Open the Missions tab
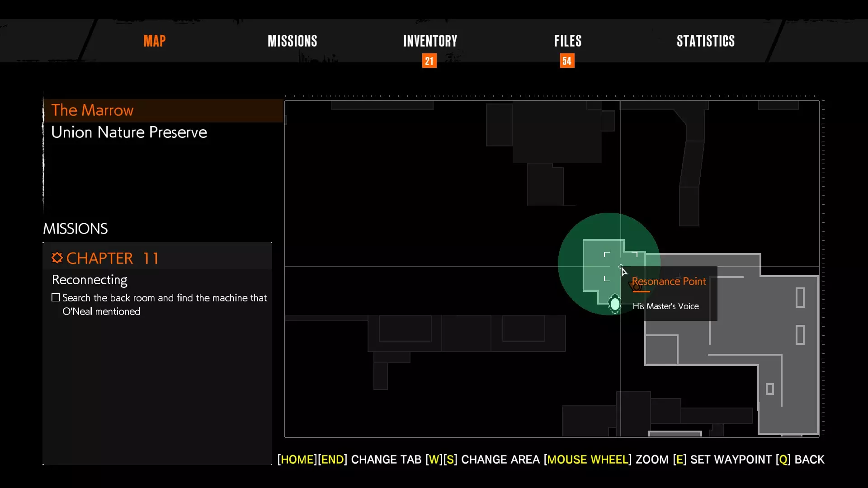868x488 pixels. click(x=292, y=41)
